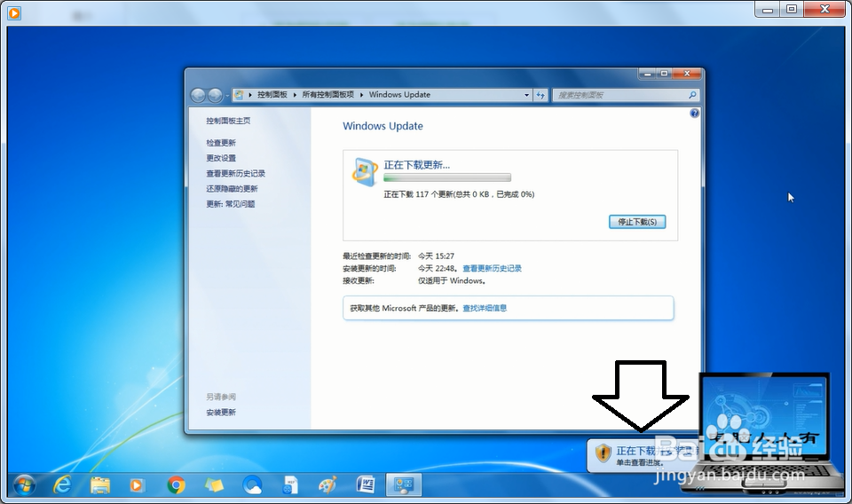
Task: Click the 正在下载 117 个更新 status text
Action: tap(459, 194)
